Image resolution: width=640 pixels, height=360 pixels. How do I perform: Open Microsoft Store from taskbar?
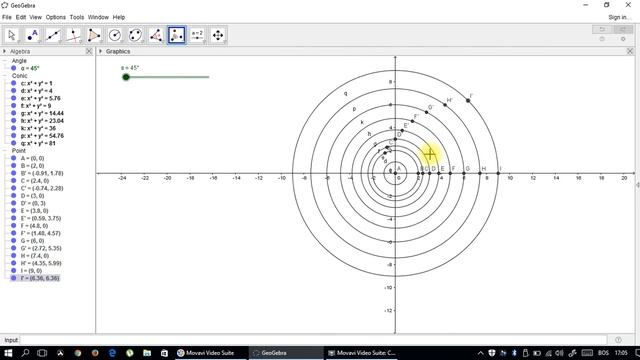pos(164,353)
